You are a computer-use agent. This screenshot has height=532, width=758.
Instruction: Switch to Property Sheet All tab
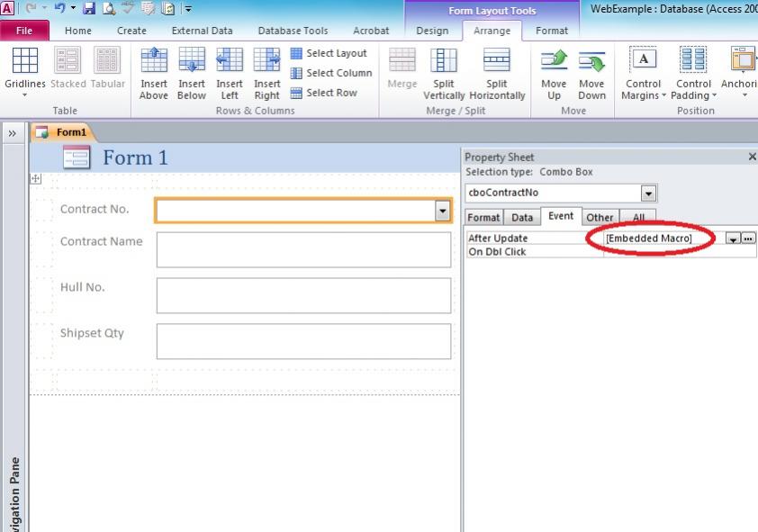tap(638, 218)
